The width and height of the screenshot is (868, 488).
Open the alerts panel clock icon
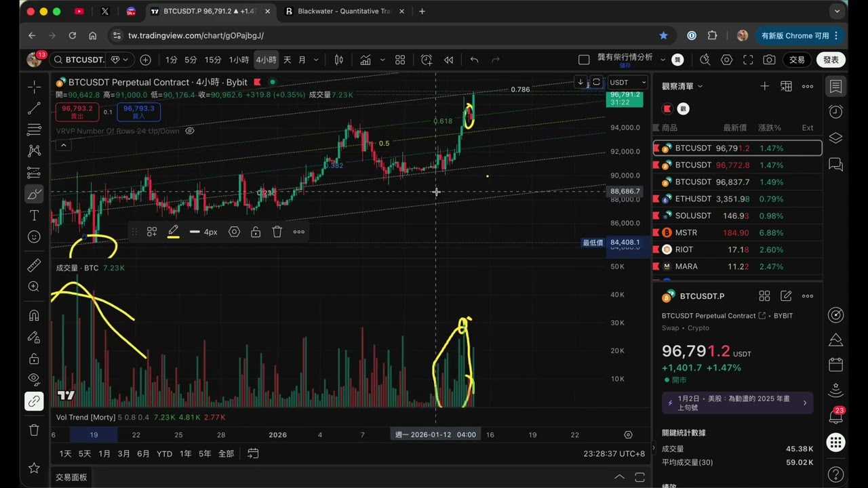coord(835,112)
